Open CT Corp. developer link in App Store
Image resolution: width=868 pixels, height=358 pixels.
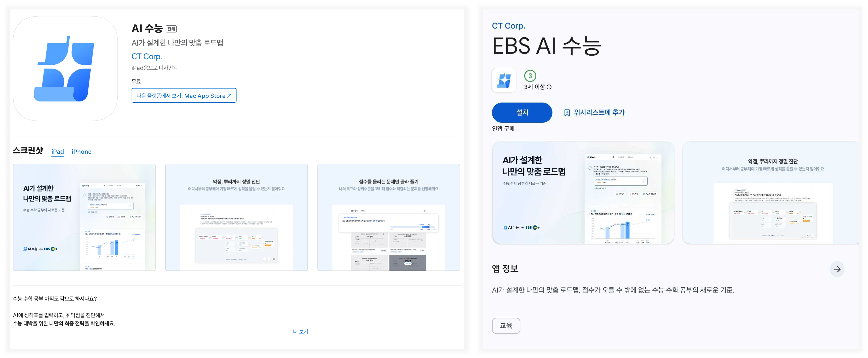pos(147,57)
